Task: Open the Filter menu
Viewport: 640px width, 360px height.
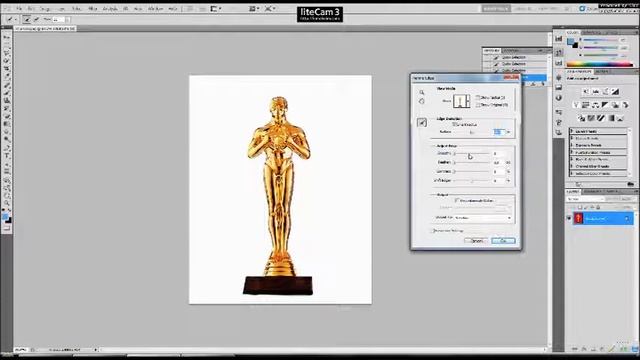Action: [x=93, y=9]
